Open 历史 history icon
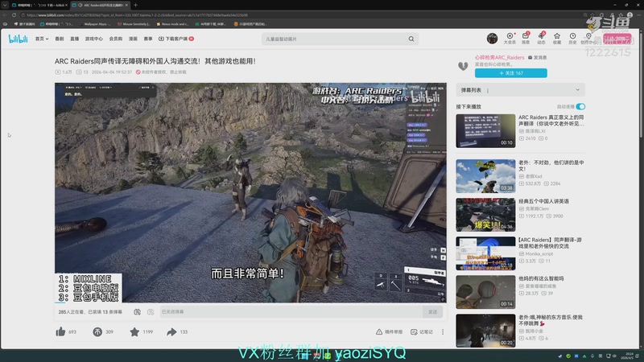Screen dimensions: 644x362 click(x=572, y=39)
